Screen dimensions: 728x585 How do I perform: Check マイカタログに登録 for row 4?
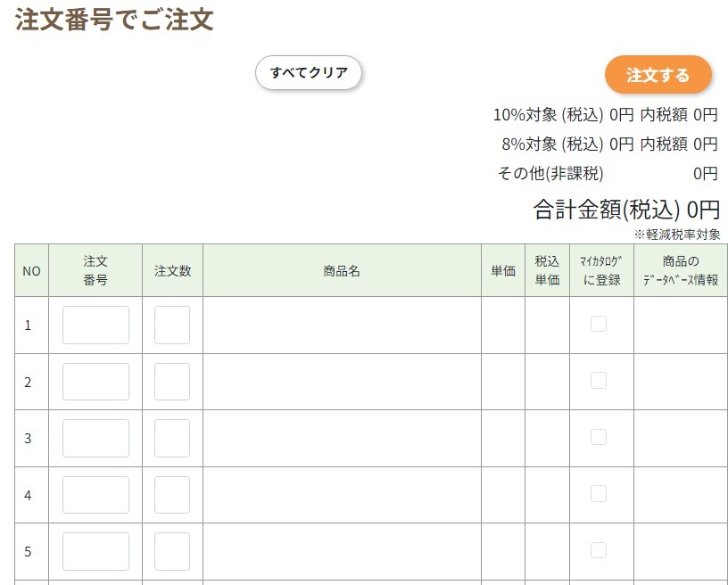(599, 494)
